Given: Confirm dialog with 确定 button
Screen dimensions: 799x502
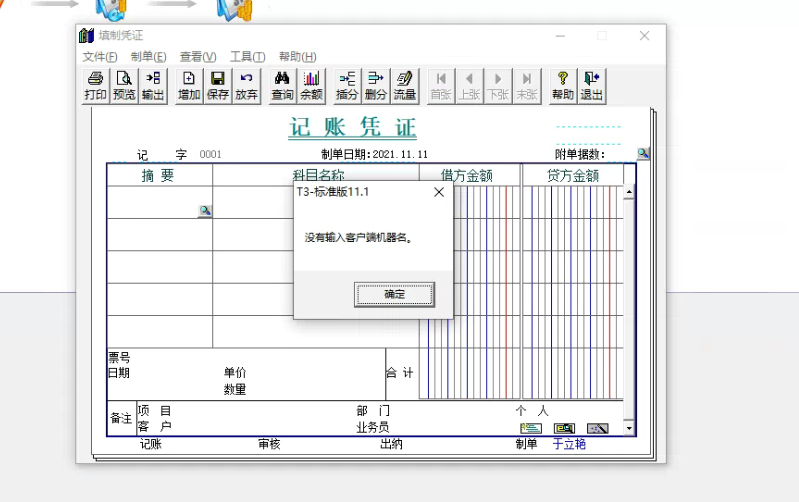Looking at the screenshot, I should click(394, 295).
